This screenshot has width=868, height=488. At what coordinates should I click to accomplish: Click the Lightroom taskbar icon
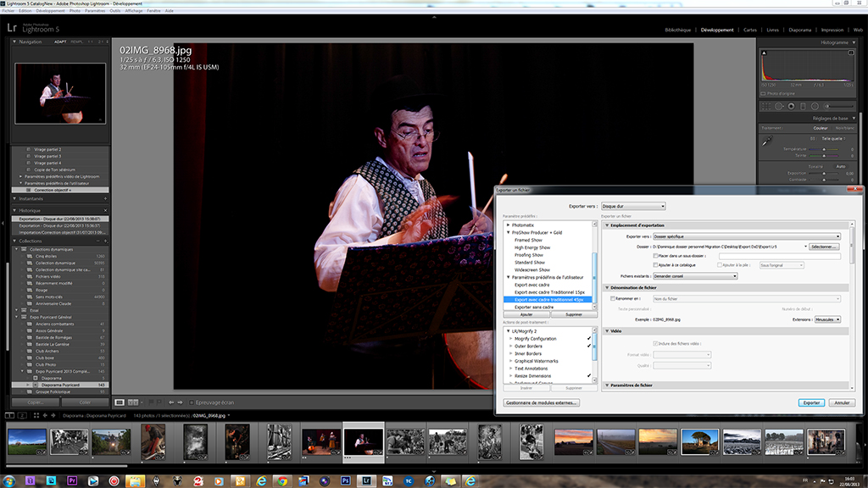pos(366,481)
